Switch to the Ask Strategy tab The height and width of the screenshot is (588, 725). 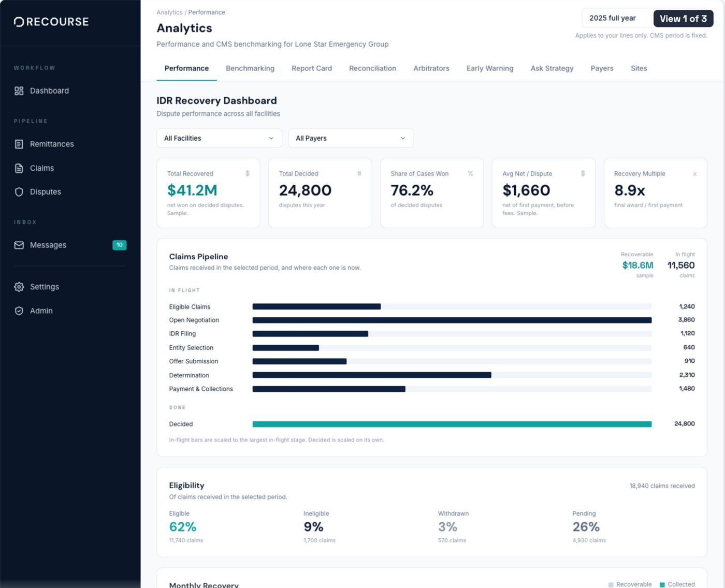pos(552,68)
